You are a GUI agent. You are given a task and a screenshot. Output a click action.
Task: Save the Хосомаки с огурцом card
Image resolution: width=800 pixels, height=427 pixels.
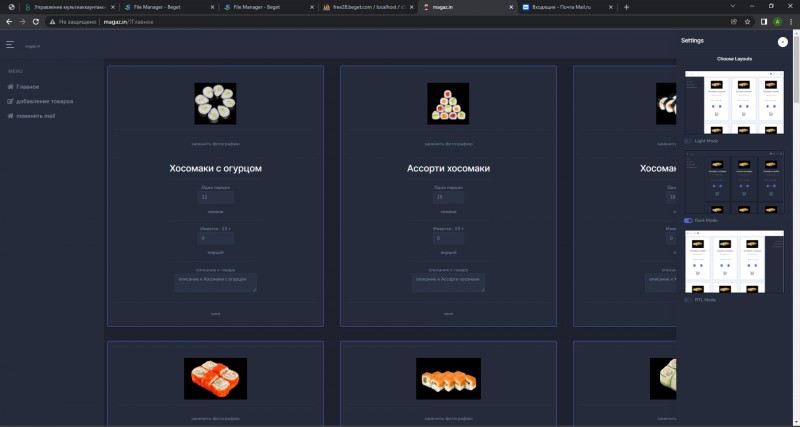215,314
